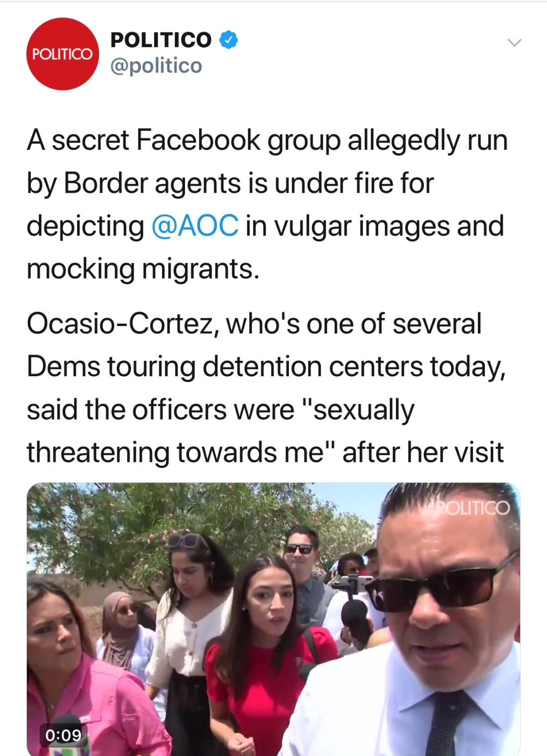Play the embedded Politico video

(273, 619)
